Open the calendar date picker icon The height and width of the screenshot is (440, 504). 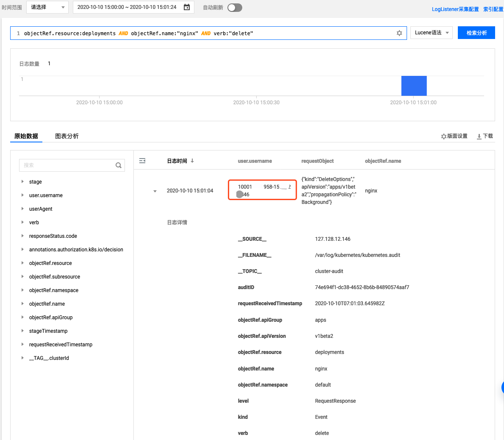[x=187, y=7]
